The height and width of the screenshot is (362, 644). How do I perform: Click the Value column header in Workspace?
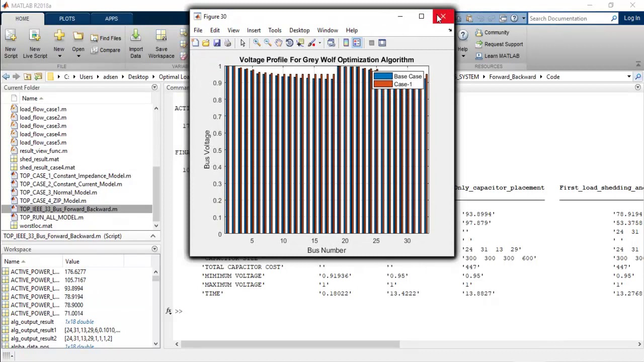(x=72, y=261)
